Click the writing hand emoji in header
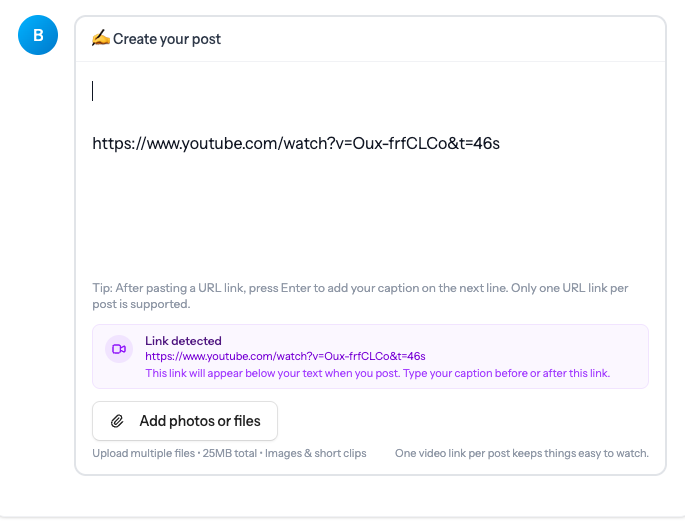 click(x=100, y=39)
